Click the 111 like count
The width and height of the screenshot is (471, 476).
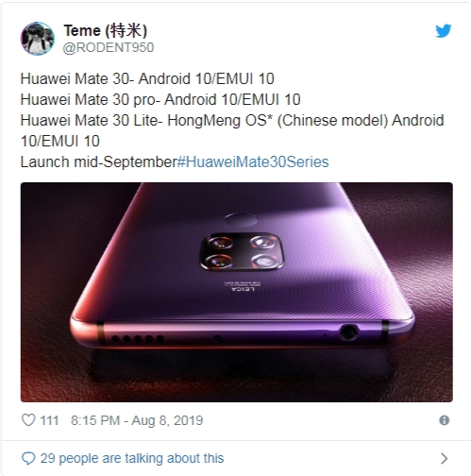[49, 420]
